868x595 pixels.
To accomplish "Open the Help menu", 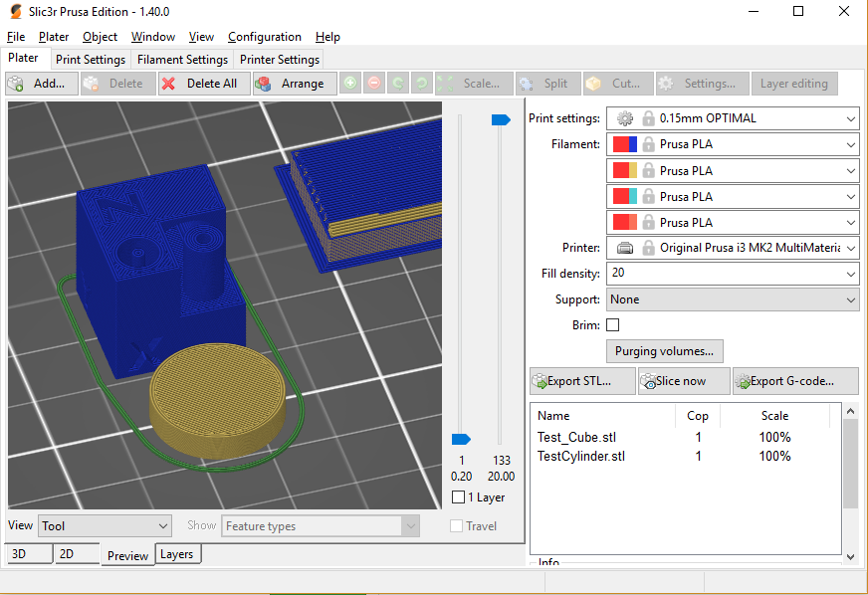I will coord(327,37).
